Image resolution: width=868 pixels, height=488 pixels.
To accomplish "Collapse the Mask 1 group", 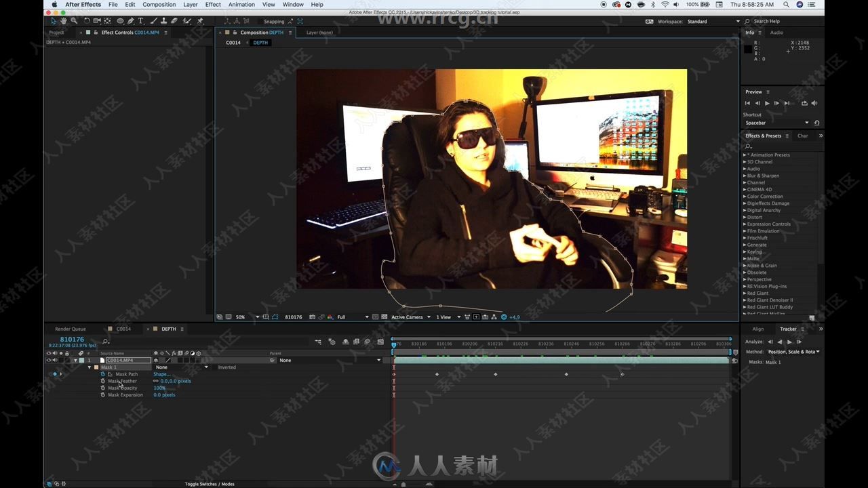I will click(x=89, y=367).
